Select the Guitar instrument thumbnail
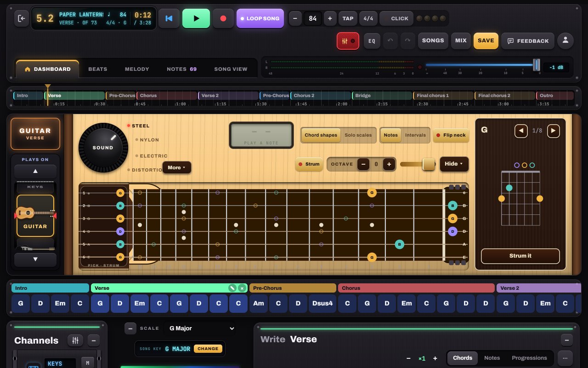588x368 pixels. pos(35,216)
